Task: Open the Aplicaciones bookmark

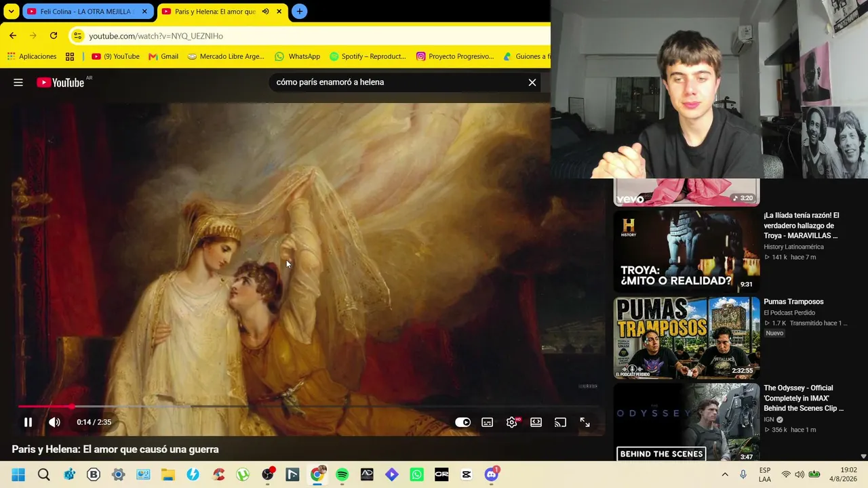Action: coord(32,56)
